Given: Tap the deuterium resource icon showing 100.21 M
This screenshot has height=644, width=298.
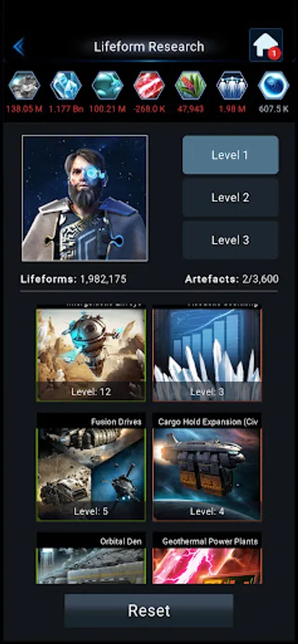Looking at the screenshot, I should [107, 85].
